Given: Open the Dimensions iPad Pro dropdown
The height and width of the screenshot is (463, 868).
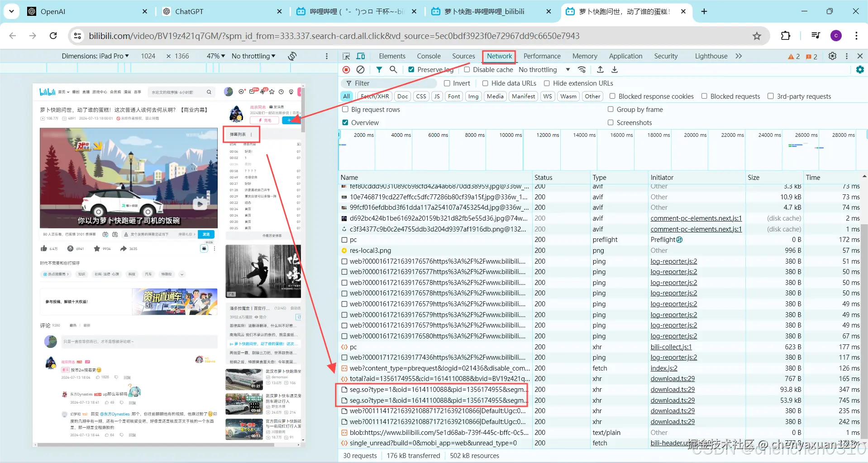Looking at the screenshot, I should (95, 56).
